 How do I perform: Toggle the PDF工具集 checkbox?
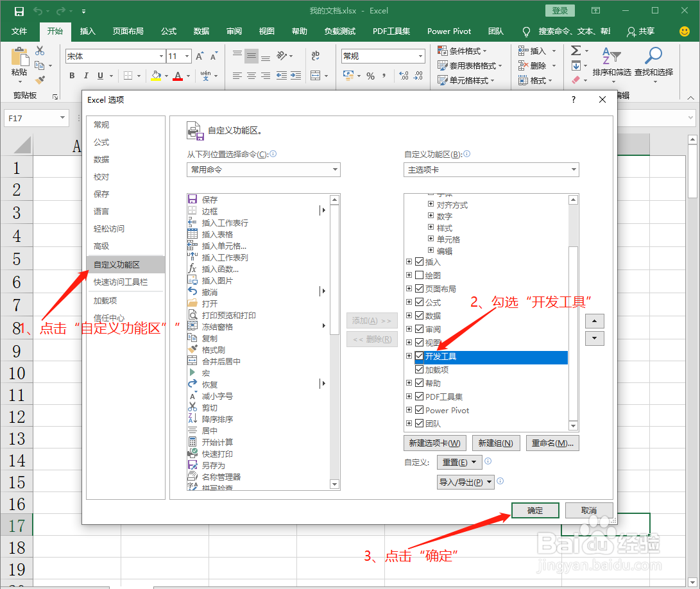pyautogui.click(x=419, y=396)
